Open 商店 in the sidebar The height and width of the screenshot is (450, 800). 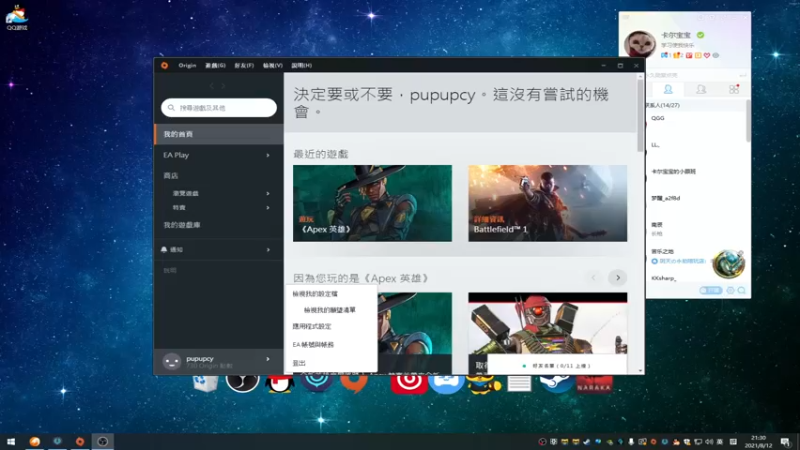point(170,176)
